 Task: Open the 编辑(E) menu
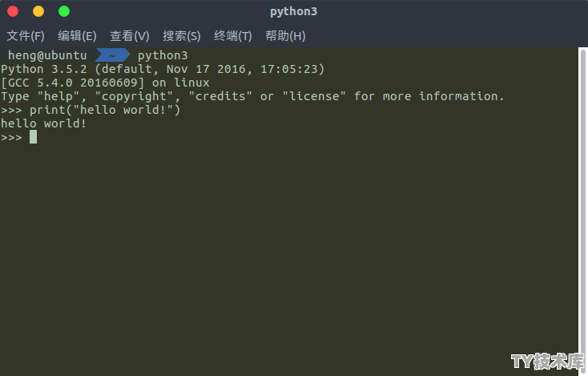click(x=77, y=36)
